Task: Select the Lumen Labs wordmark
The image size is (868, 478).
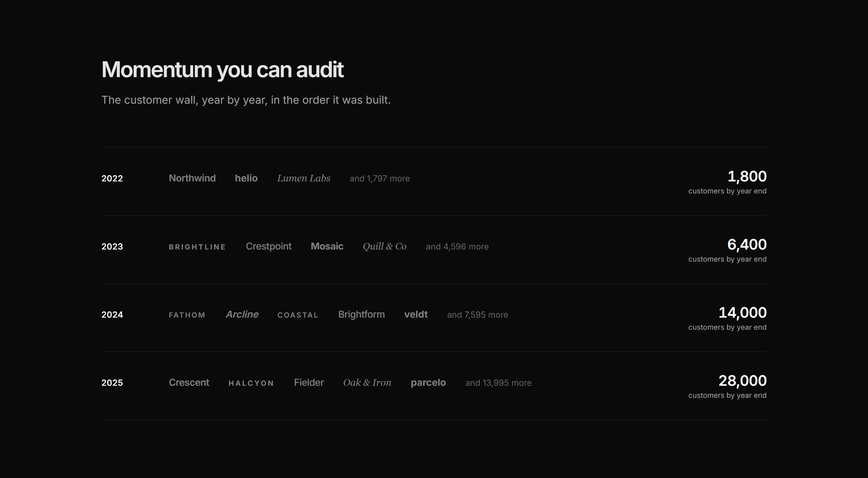Action: tap(303, 178)
